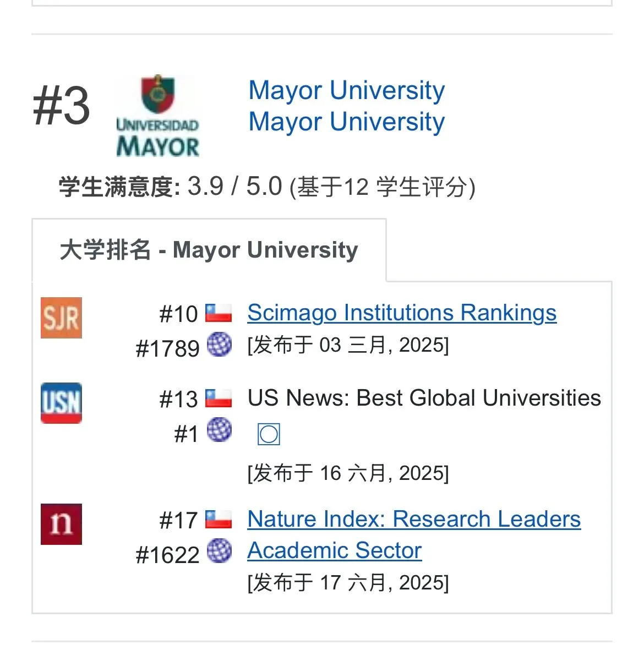Screen dimensions: 644x661
Task: Click Chile flag beside rank #10
Action: [219, 313]
